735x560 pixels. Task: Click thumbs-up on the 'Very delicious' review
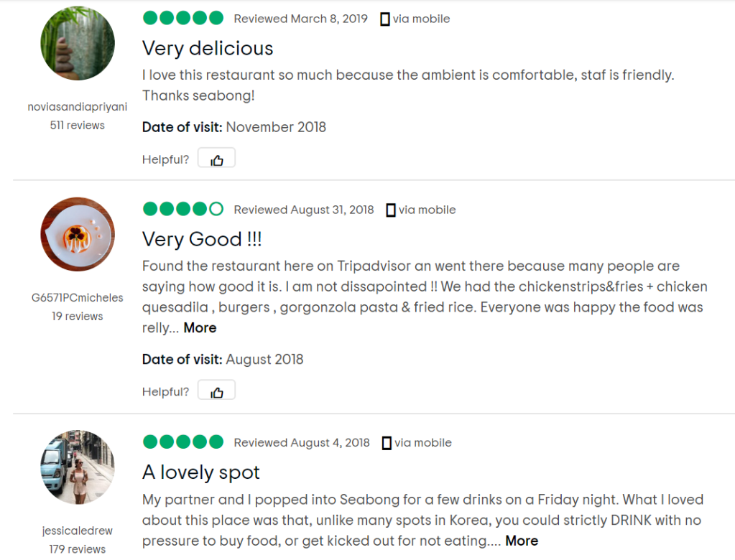[216, 159]
